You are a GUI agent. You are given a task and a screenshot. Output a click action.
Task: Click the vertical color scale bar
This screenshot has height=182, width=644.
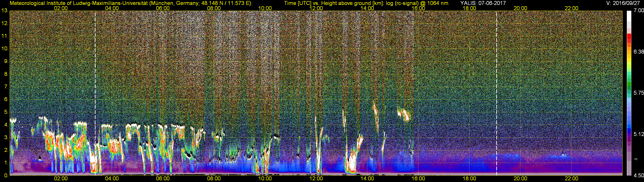[629, 93]
